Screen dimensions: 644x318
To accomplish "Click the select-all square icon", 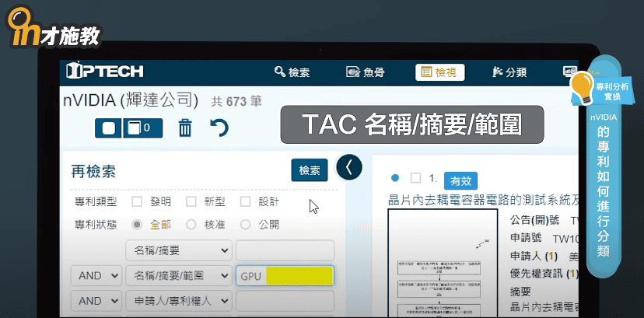I will (x=108, y=128).
